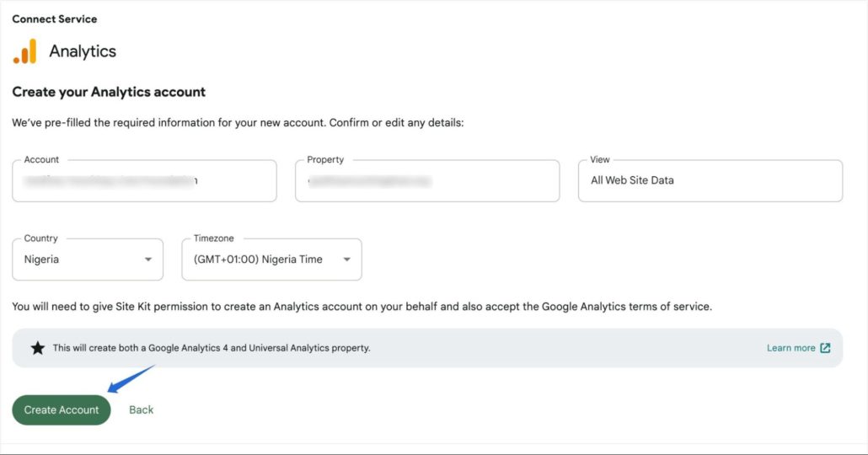Select the Nigeria value in Country field
This screenshot has width=868, height=455.
[x=41, y=260]
